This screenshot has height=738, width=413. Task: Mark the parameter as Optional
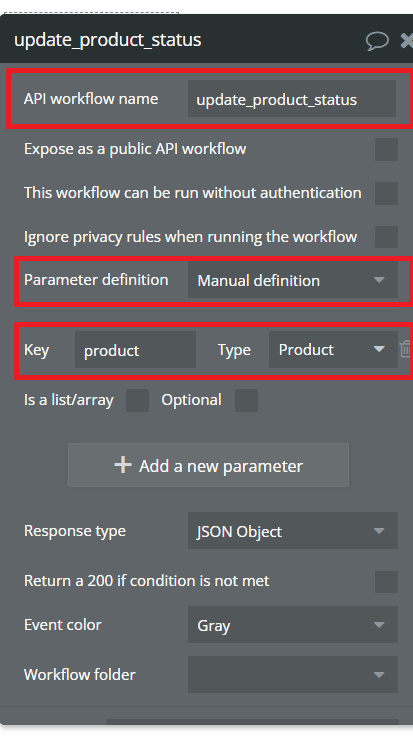click(246, 401)
